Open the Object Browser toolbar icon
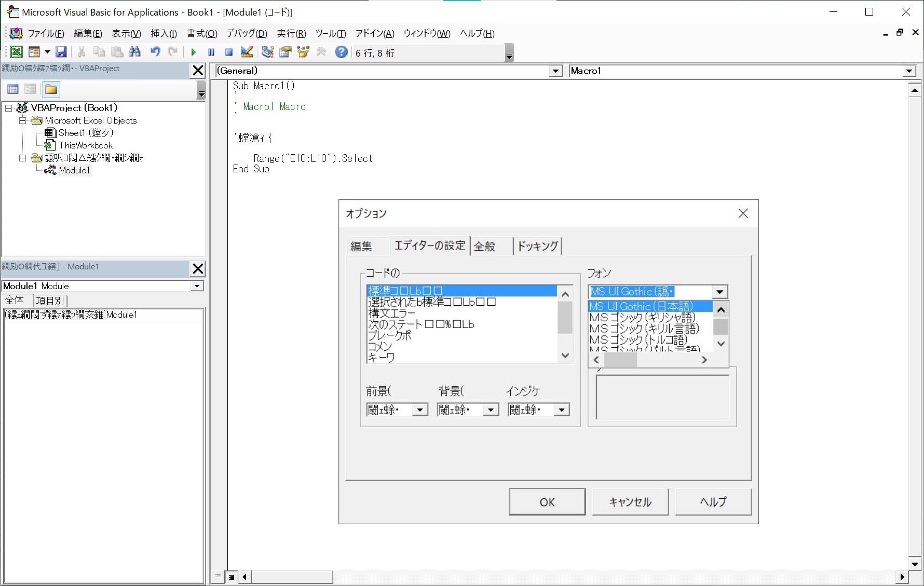 [x=303, y=52]
